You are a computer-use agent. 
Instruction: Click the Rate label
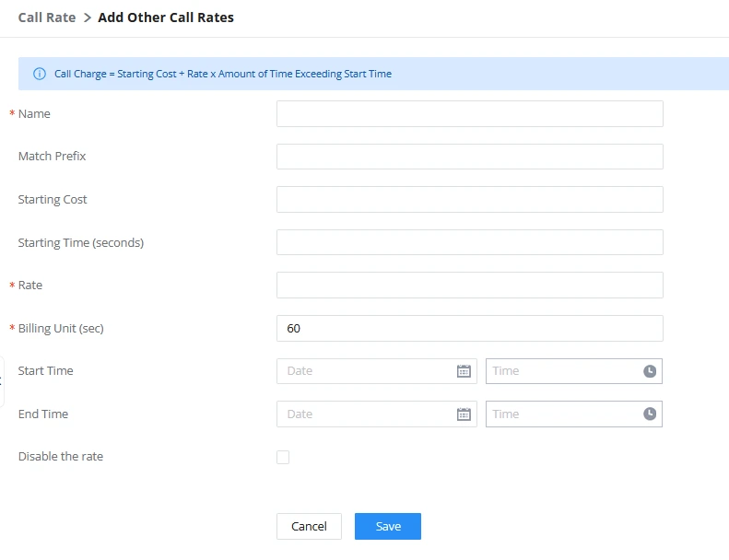click(x=30, y=285)
